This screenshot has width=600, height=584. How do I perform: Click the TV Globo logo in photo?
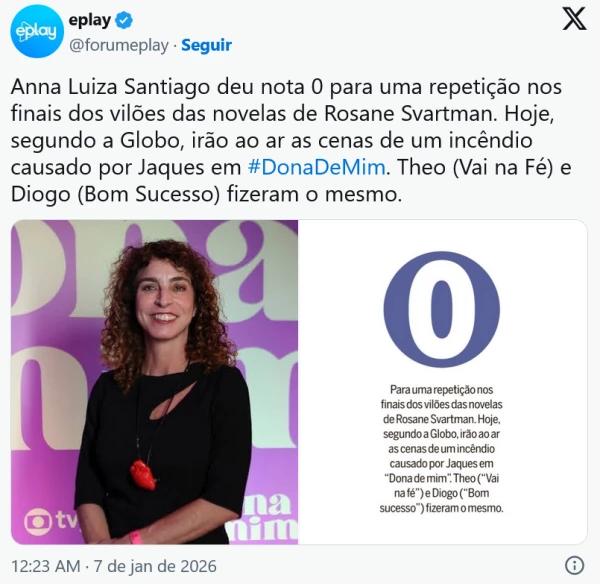click(x=52, y=521)
